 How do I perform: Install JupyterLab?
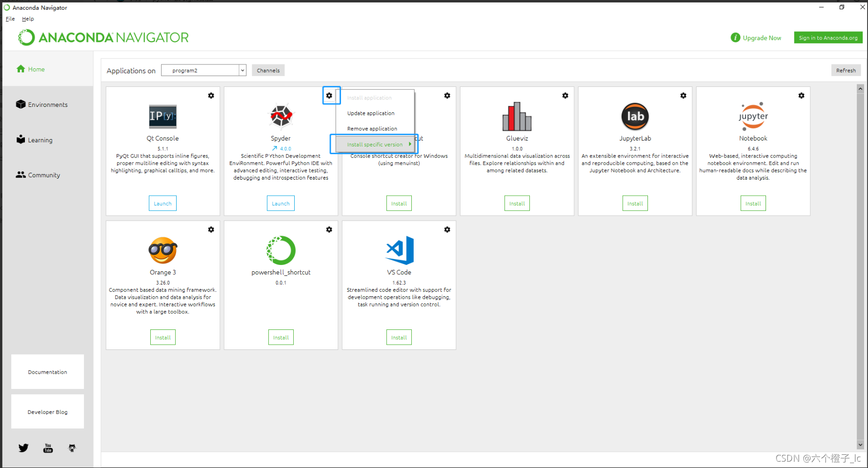635,203
